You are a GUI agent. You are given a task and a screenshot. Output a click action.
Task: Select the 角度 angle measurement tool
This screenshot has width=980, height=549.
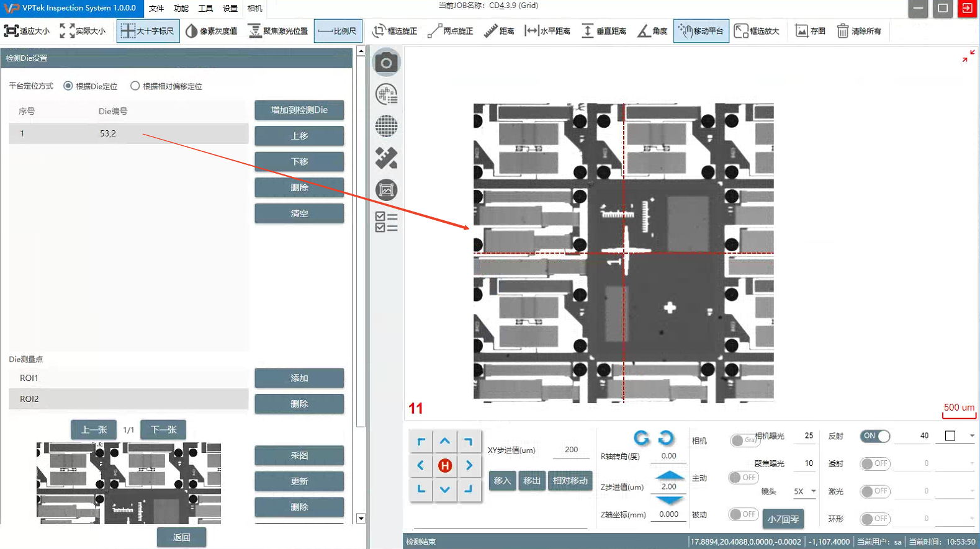[652, 31]
